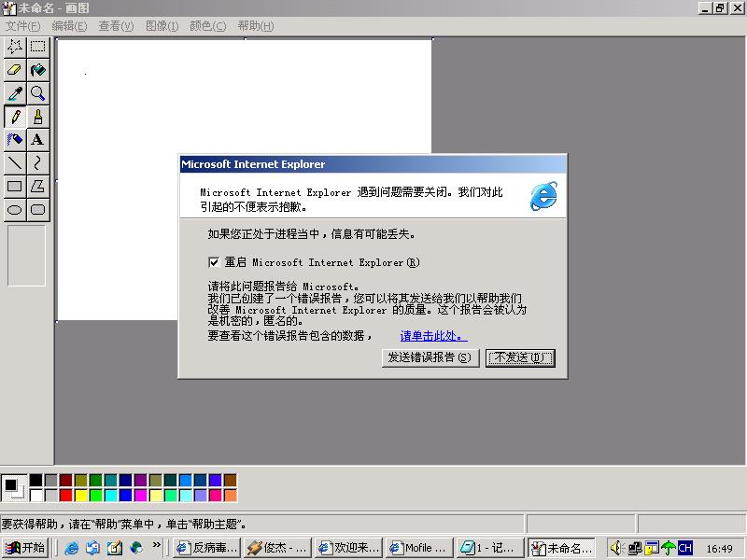Pick the yellow color swatch

[81, 496]
